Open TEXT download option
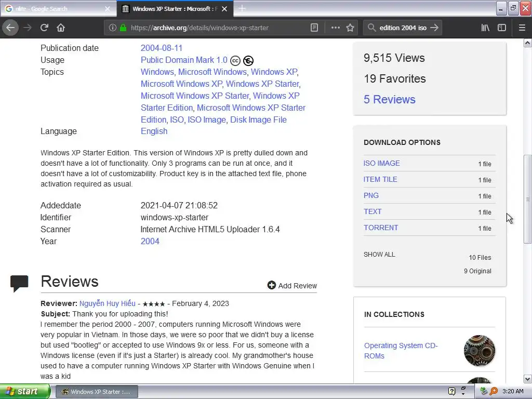 tap(373, 212)
